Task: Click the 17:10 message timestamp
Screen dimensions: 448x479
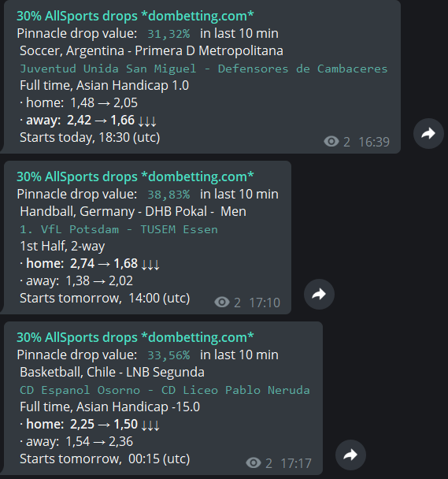Action: [x=265, y=303]
